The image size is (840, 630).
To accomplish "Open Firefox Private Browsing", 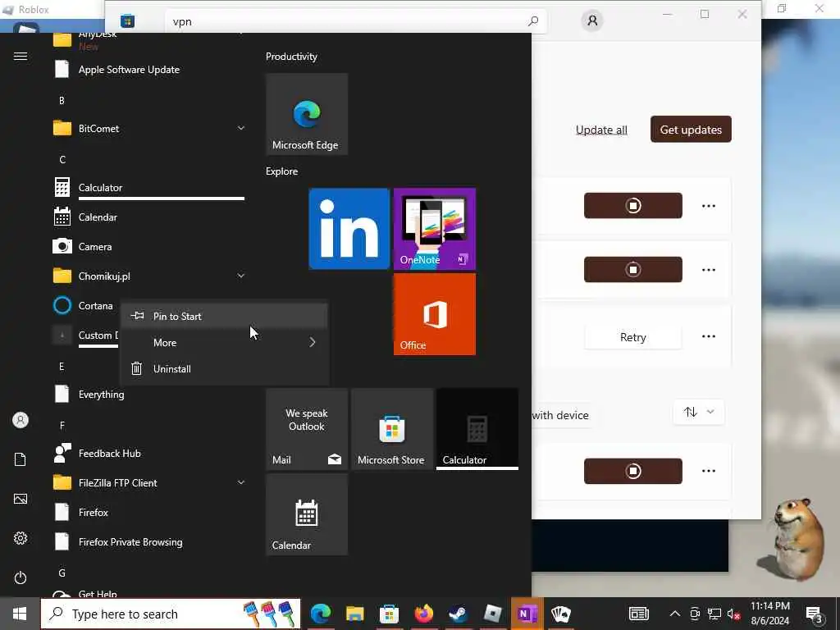I will pyautogui.click(x=148, y=542).
